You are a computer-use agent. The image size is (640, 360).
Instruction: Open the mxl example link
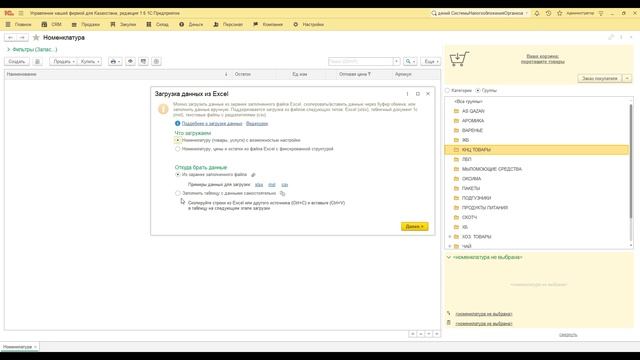point(272,185)
